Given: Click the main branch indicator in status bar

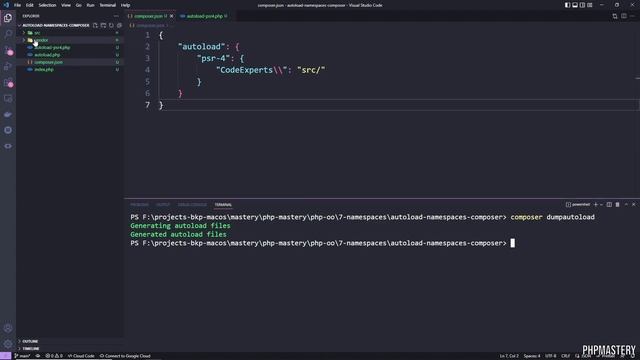Looking at the screenshot, I should click(22, 356).
